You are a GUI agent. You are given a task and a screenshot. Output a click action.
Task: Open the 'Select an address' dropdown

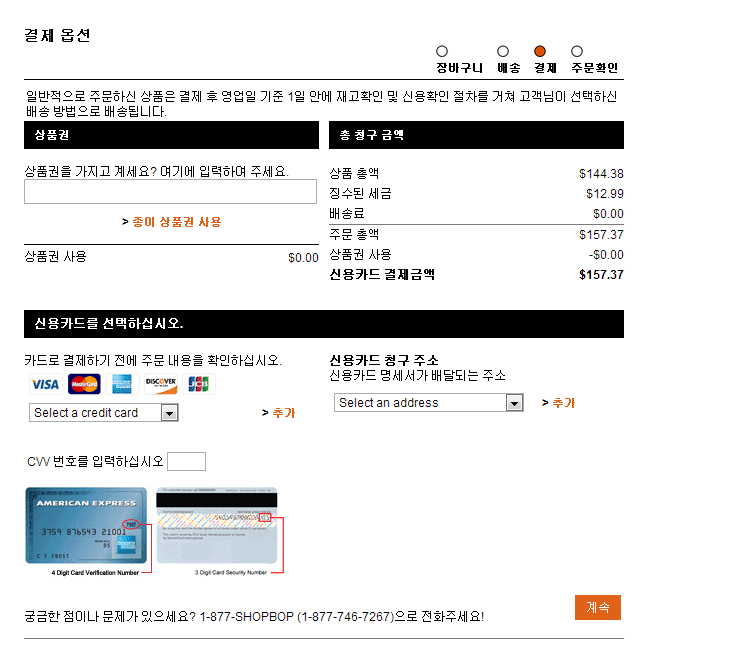429,403
